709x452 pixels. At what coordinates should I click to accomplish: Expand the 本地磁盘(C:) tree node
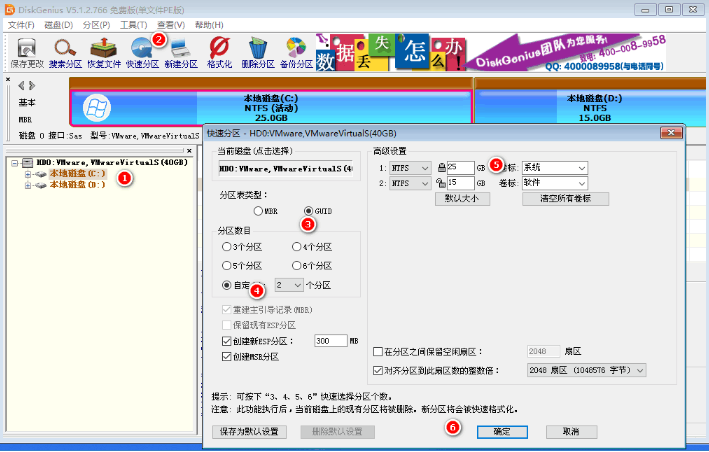click(28, 174)
